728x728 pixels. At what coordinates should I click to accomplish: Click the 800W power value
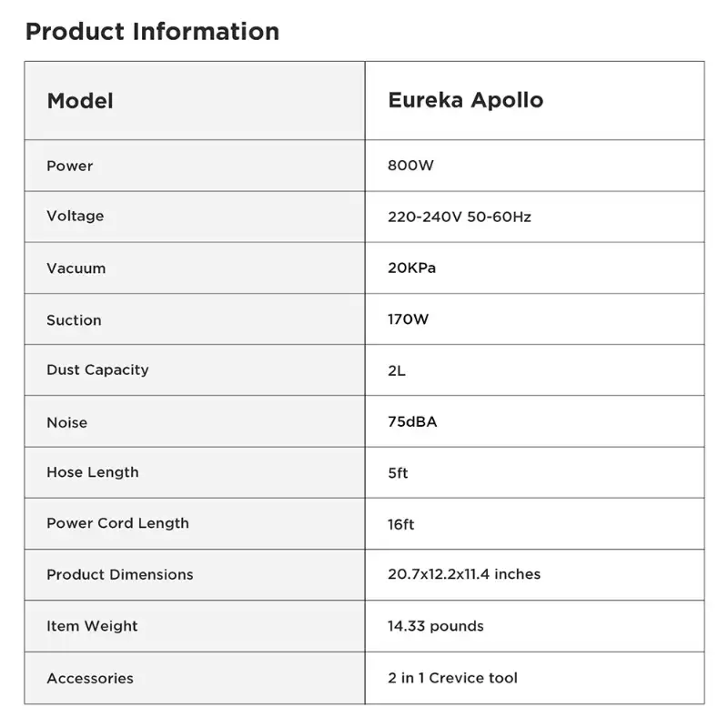[411, 166]
